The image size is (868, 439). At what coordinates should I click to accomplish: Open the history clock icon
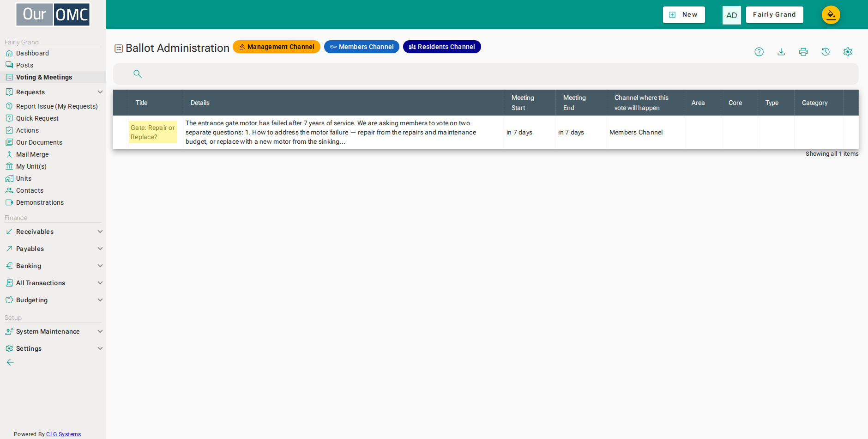826,52
